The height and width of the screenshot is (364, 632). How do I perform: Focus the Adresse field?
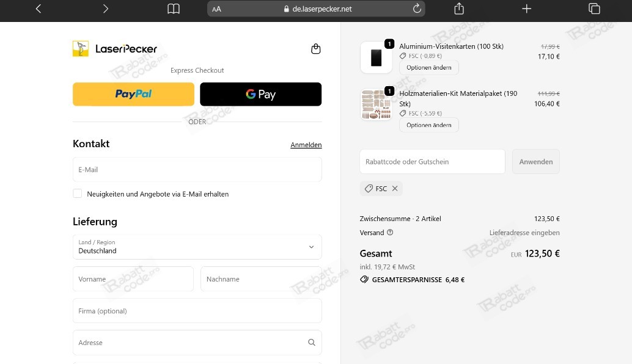(x=197, y=343)
